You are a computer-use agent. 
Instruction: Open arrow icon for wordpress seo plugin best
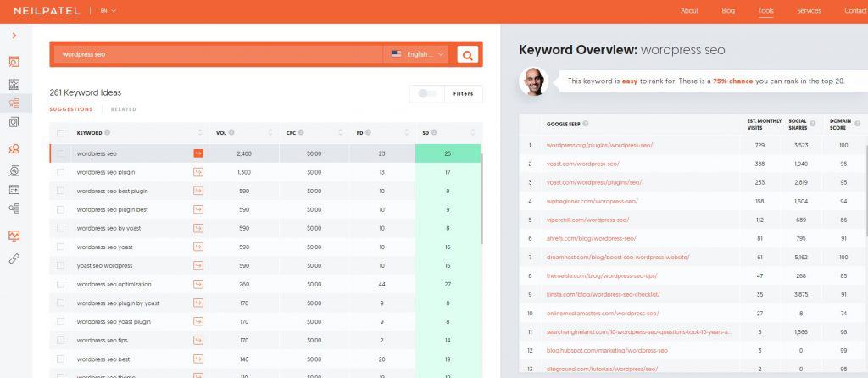point(198,209)
